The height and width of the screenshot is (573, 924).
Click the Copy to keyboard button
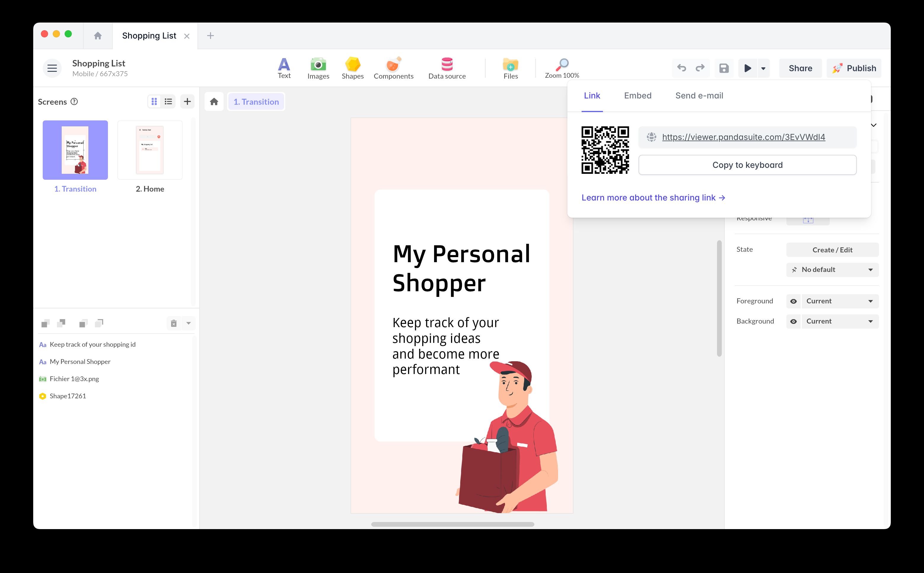point(747,165)
